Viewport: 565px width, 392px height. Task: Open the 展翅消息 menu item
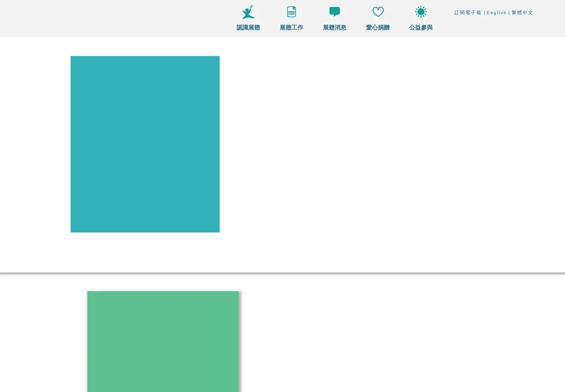[335, 27]
